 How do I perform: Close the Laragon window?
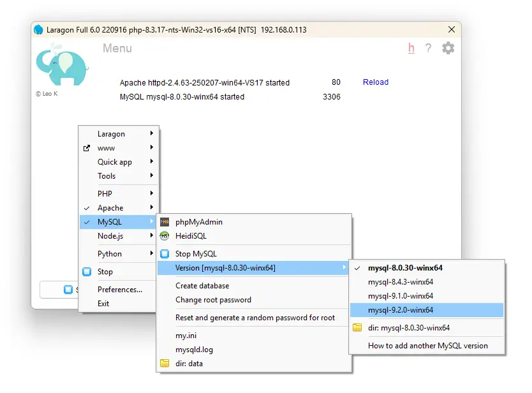[452, 29]
